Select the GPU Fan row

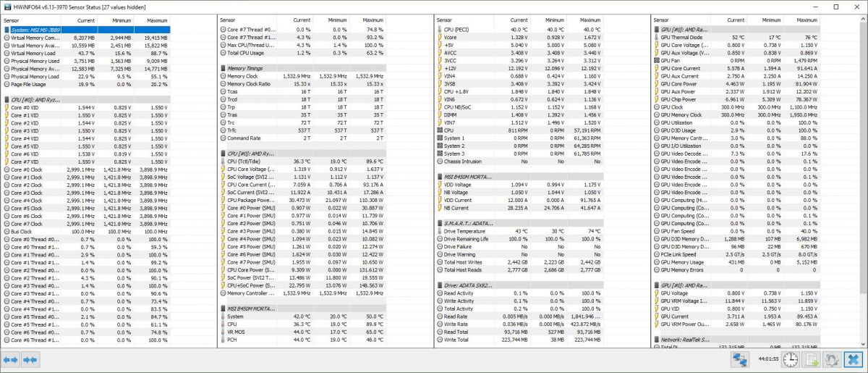[737, 60]
